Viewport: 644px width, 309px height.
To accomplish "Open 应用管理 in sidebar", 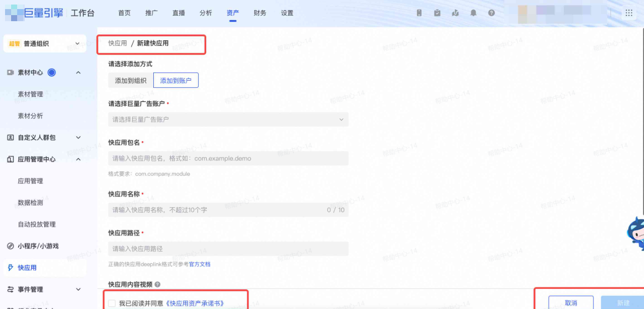I will [x=30, y=181].
